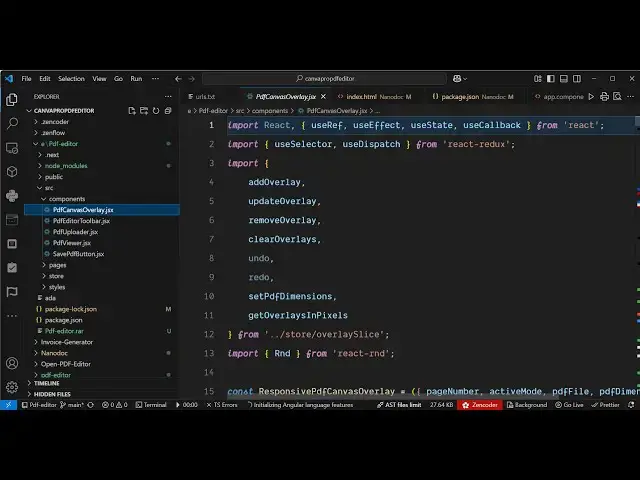The image size is (640, 480).
Task: Expand the store folder
Action: click(56, 276)
